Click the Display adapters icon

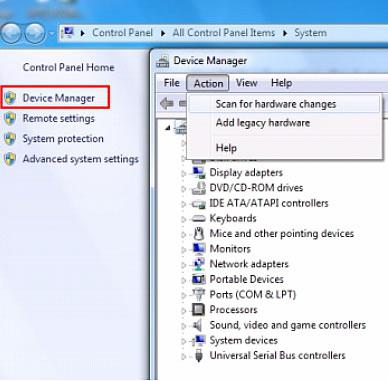click(x=199, y=172)
